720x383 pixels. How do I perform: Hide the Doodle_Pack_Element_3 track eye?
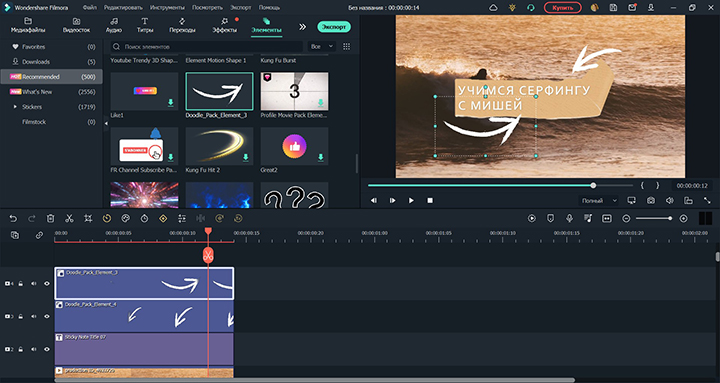pyautogui.click(x=47, y=284)
